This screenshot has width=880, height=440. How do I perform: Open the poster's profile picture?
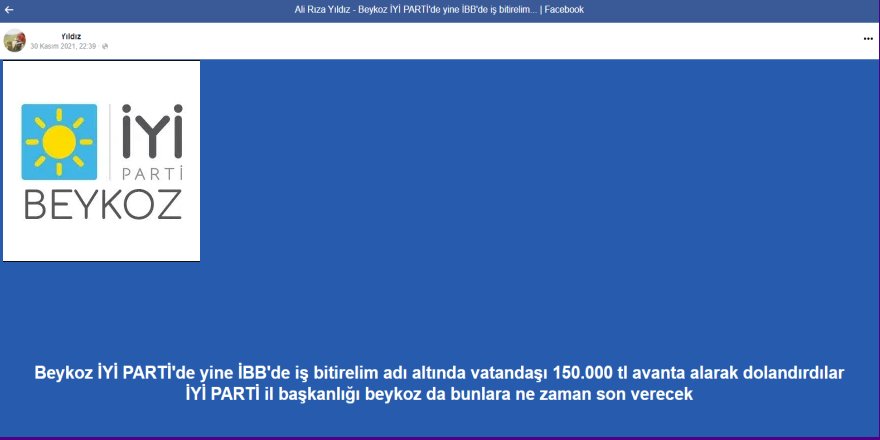point(15,40)
